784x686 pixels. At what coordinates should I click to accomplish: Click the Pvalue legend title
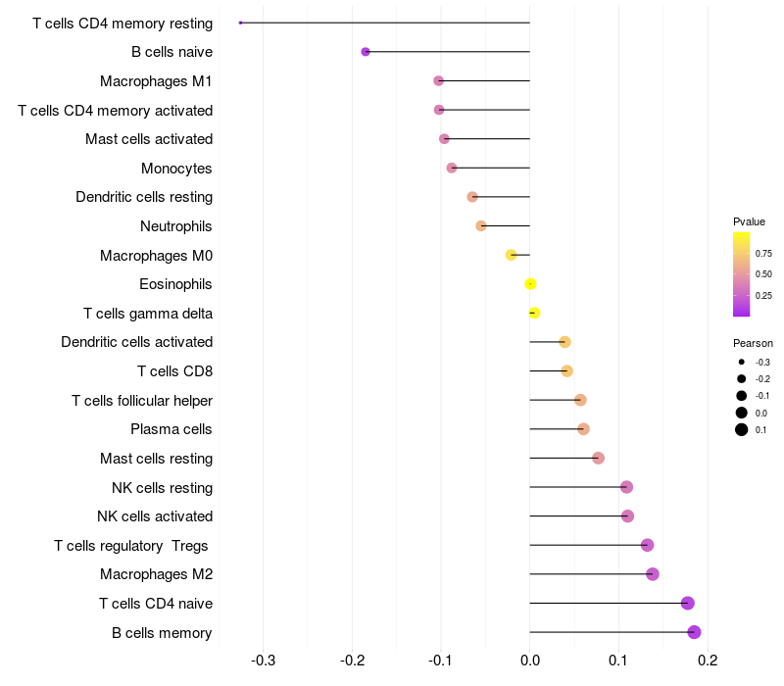(749, 221)
